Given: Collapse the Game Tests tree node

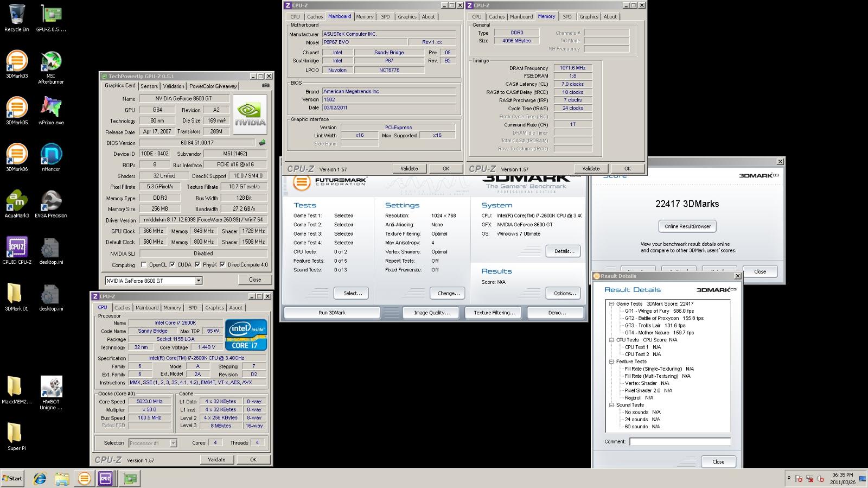Looking at the screenshot, I should click(611, 304).
